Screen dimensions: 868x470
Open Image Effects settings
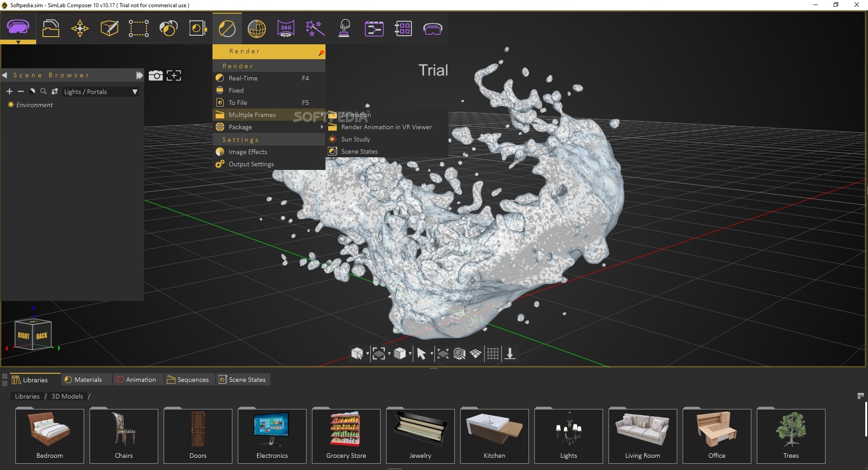269,152
